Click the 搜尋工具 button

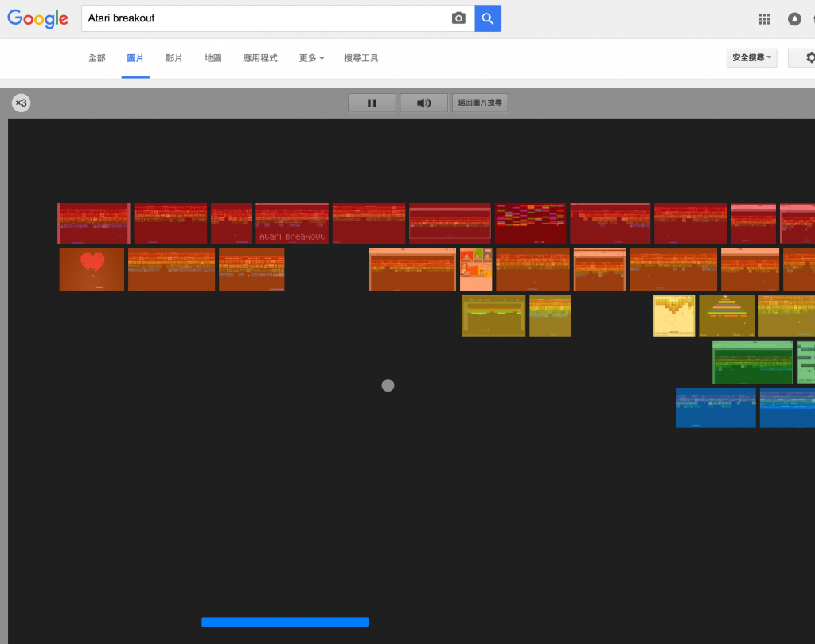pyautogui.click(x=361, y=58)
